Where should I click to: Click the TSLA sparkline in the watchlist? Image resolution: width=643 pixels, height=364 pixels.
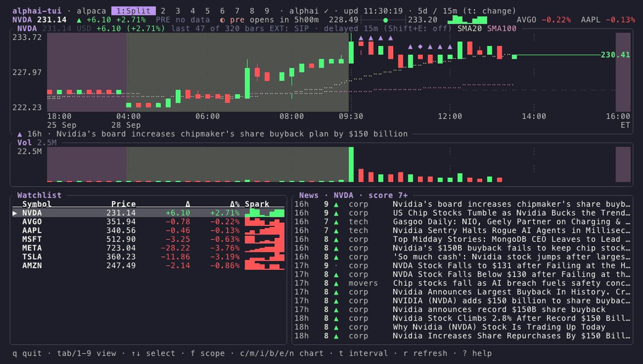(265, 256)
